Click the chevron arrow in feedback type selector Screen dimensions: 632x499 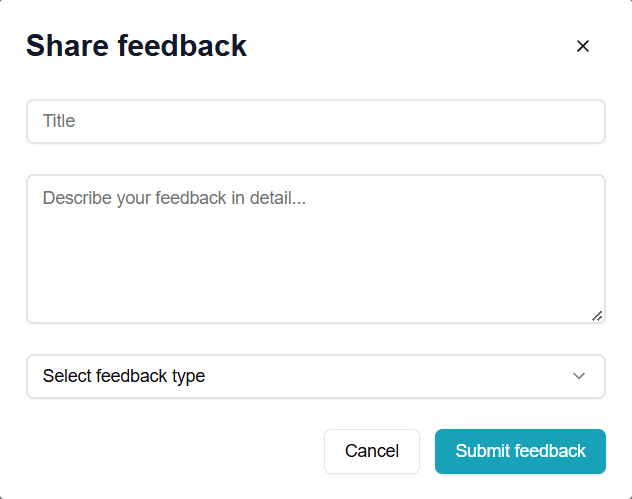pyautogui.click(x=578, y=376)
